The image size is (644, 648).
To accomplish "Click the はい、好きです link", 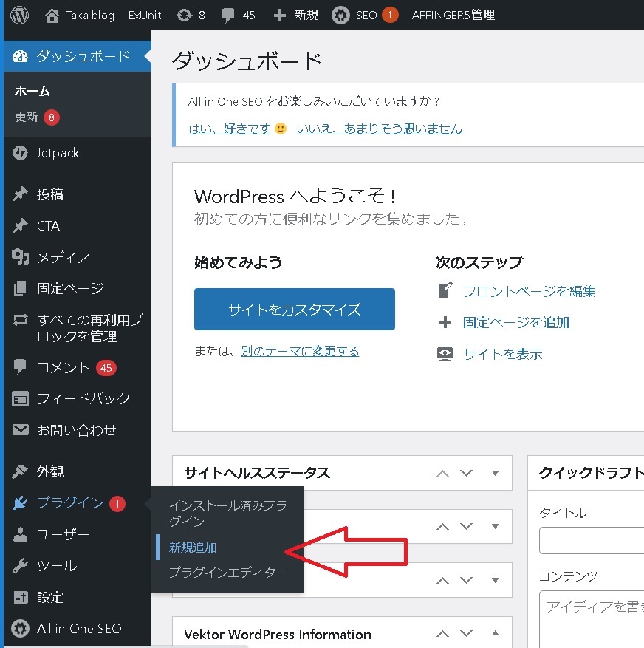I will [230, 129].
